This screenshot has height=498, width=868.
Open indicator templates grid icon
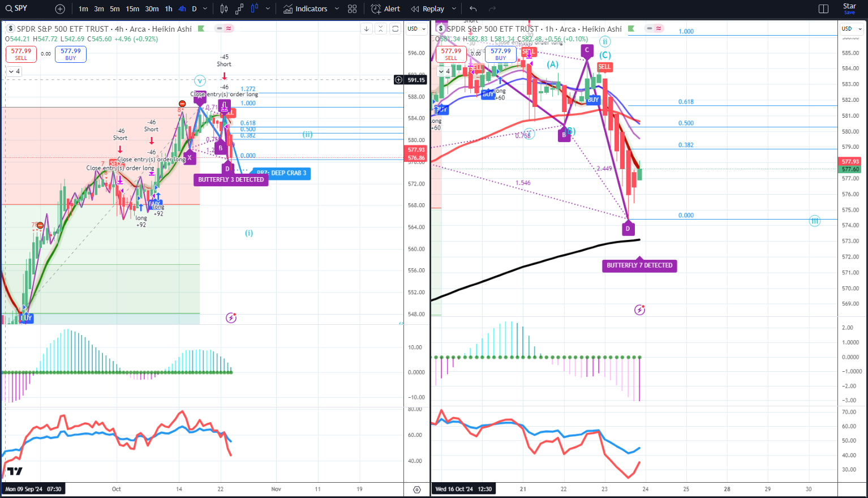pyautogui.click(x=353, y=9)
